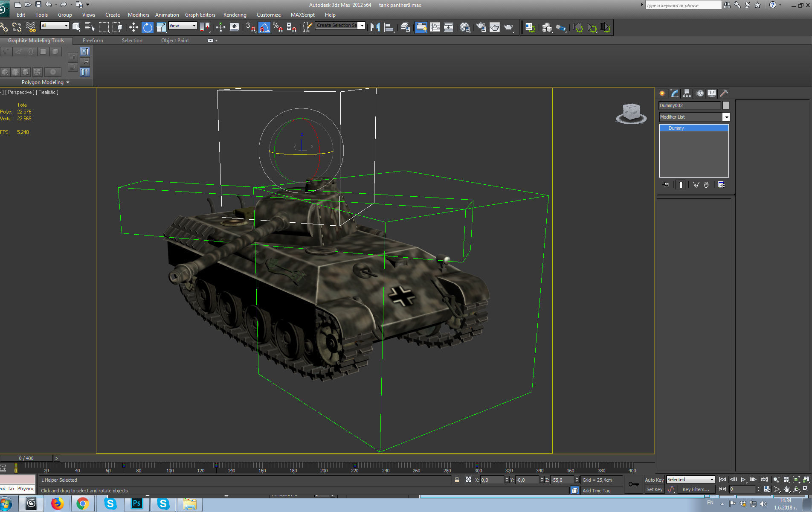Image resolution: width=812 pixels, height=512 pixels.
Task: Choose the Rectangular Selection Region tool
Action: (104, 27)
